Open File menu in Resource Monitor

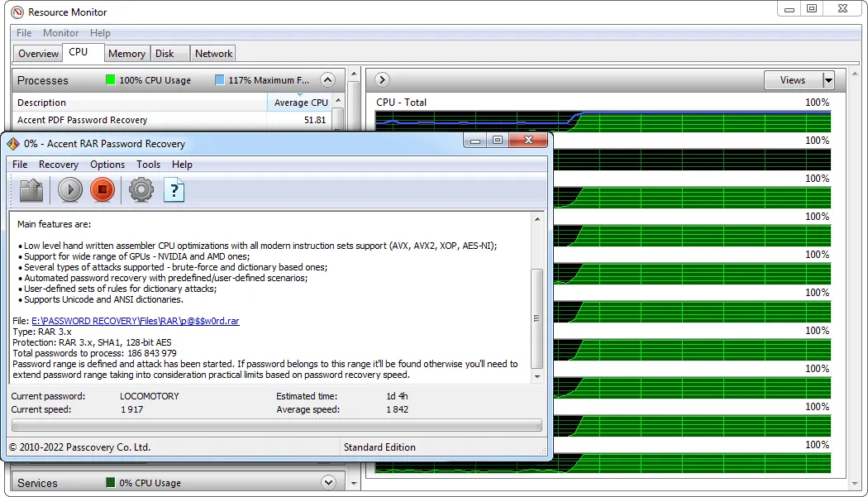pos(24,33)
